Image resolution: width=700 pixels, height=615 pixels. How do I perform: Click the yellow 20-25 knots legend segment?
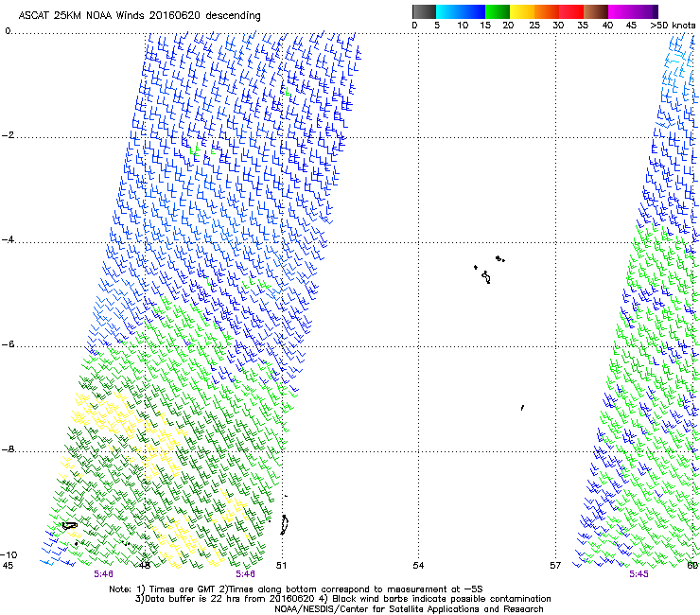click(x=522, y=11)
